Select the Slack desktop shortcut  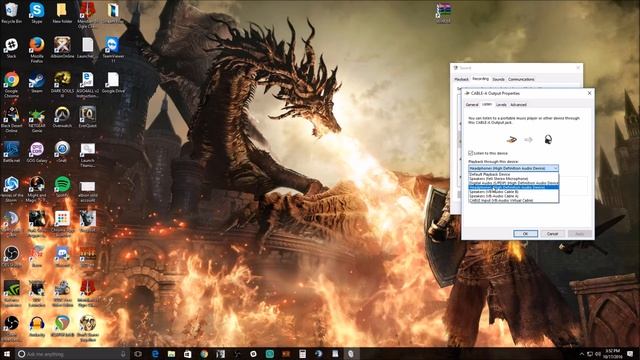pos(11,48)
